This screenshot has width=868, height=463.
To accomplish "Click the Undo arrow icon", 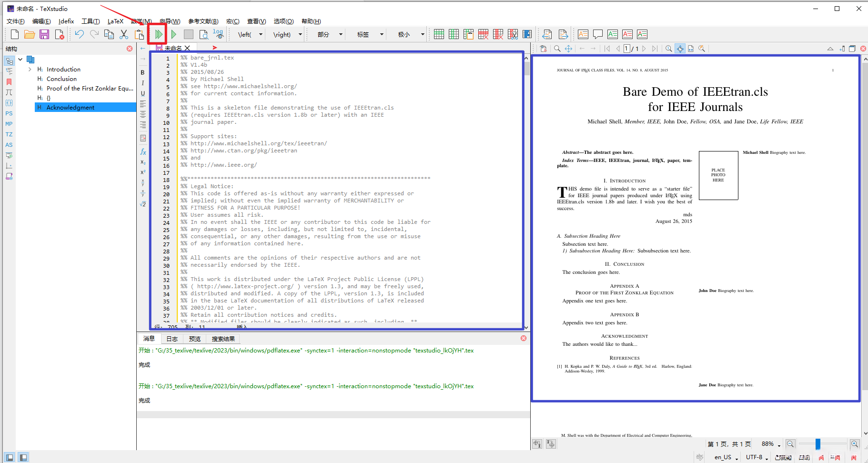I will (79, 34).
